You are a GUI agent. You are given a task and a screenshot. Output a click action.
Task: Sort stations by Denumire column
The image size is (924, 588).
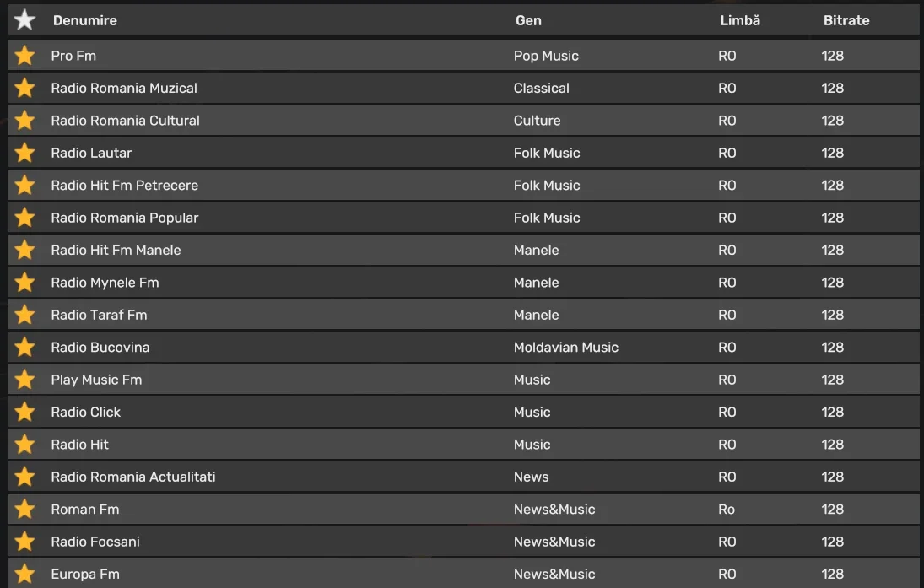point(84,20)
